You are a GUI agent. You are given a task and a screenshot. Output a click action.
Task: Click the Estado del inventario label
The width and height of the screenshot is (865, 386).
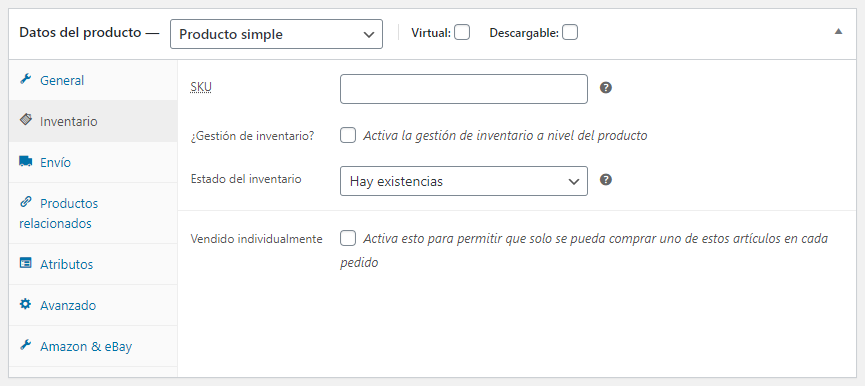246,179
